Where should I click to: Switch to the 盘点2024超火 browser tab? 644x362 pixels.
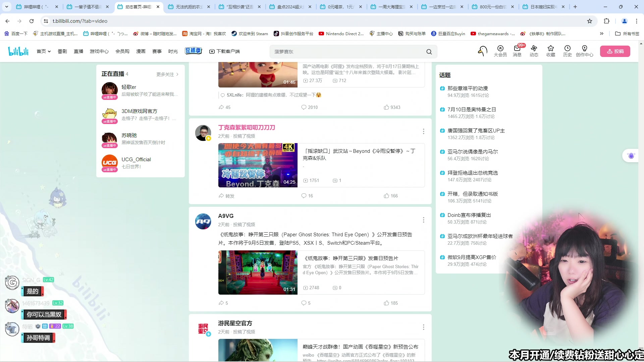(x=289, y=6)
